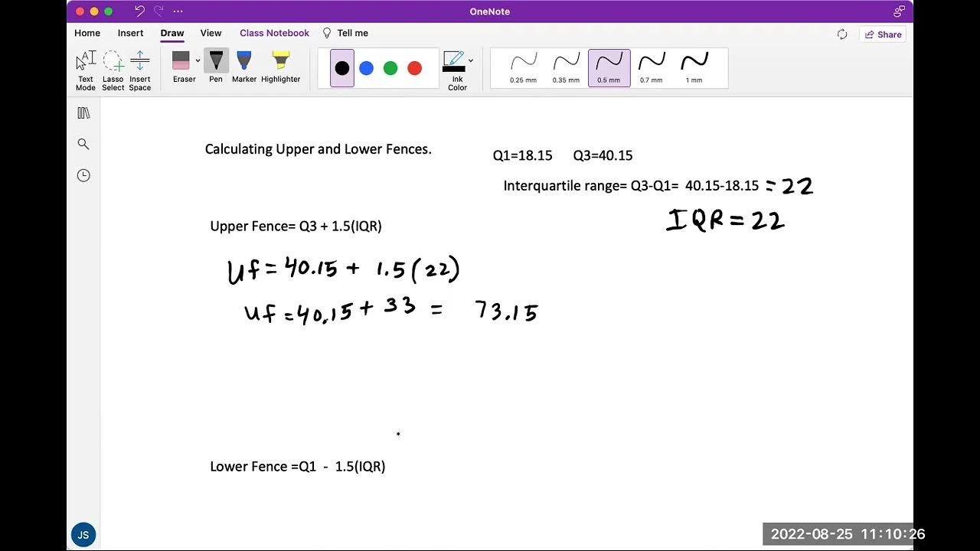Open the Class Notebook tab
This screenshot has height=551, width=980.
(274, 33)
